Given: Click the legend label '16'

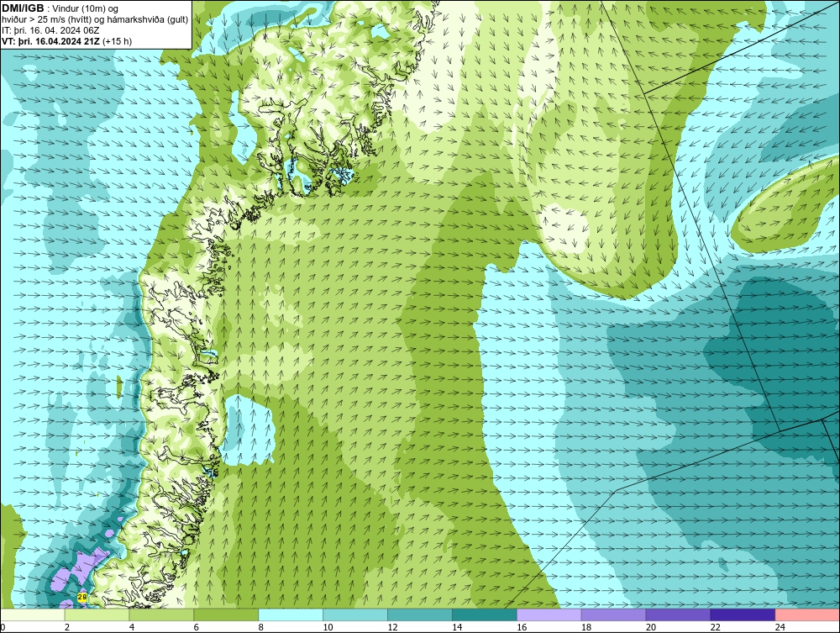Looking at the screenshot, I should [522, 627].
